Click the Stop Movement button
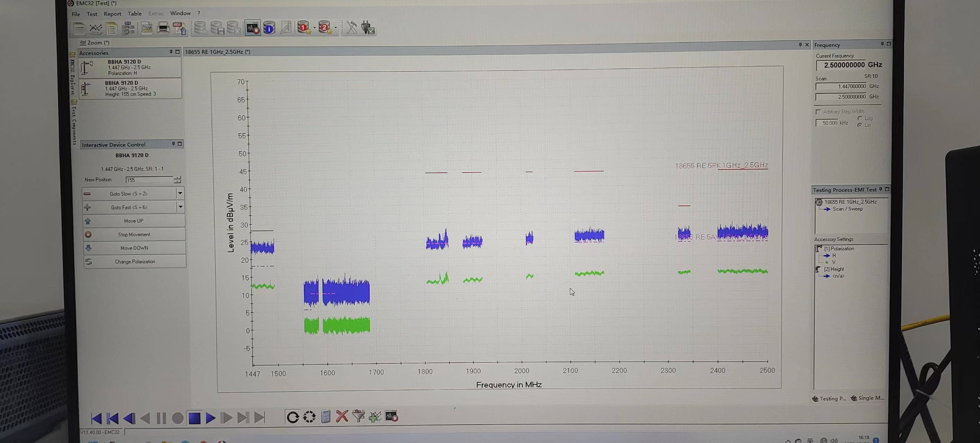The width and height of the screenshot is (980, 443). (134, 234)
